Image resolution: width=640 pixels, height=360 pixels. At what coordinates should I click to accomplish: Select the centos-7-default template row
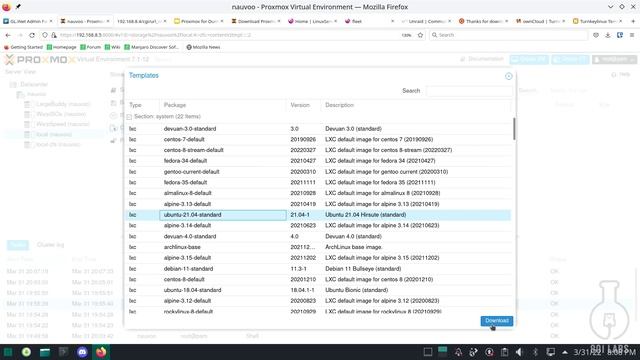coord(318,140)
